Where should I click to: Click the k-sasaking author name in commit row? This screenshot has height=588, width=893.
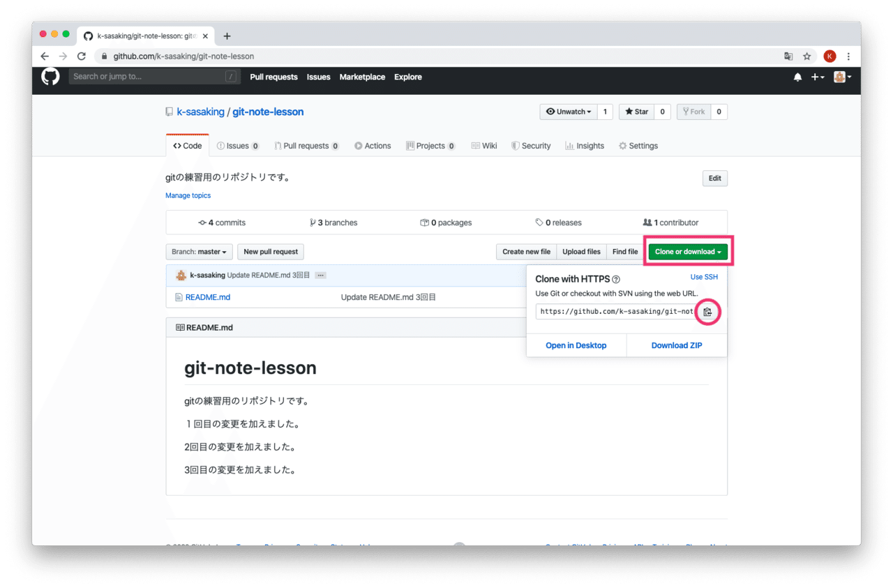click(x=208, y=276)
